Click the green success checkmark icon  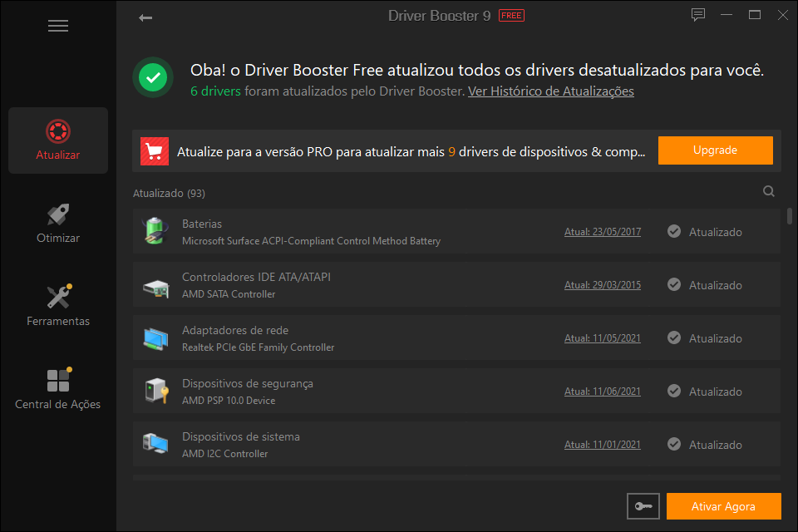(x=153, y=78)
